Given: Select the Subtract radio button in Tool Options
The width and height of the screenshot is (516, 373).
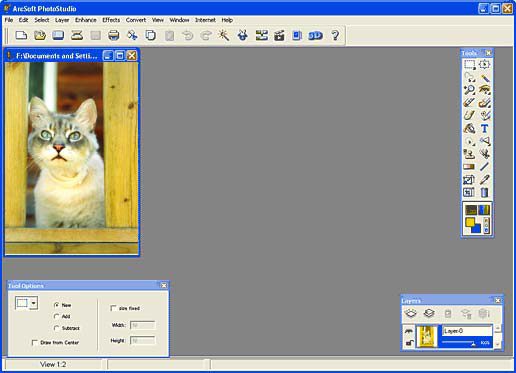Looking at the screenshot, I should click(56, 328).
